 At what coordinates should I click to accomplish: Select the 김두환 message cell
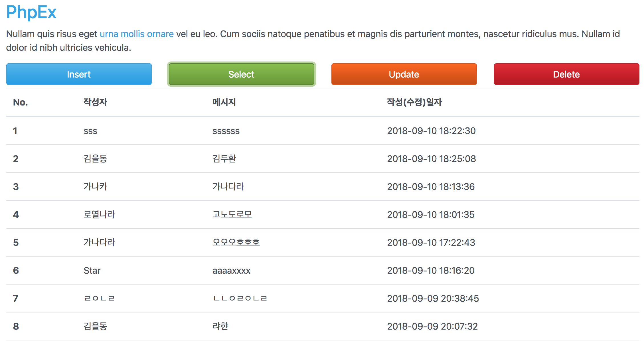point(224,159)
